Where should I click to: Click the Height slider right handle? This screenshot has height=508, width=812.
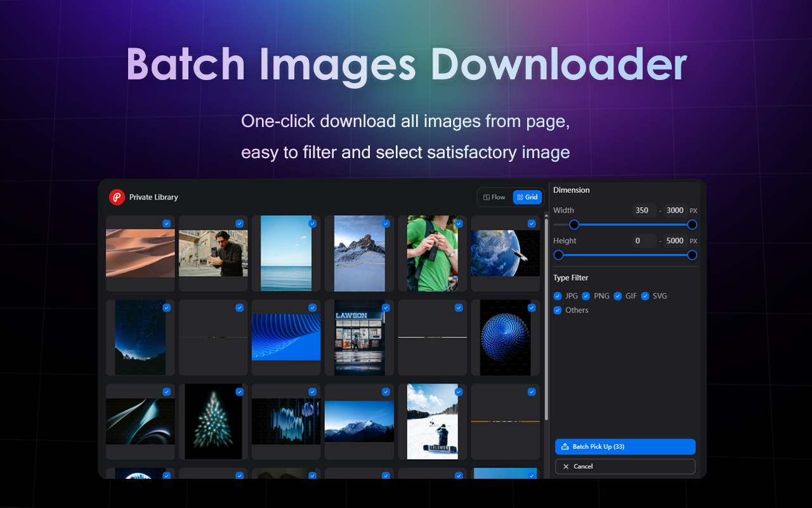(692, 255)
